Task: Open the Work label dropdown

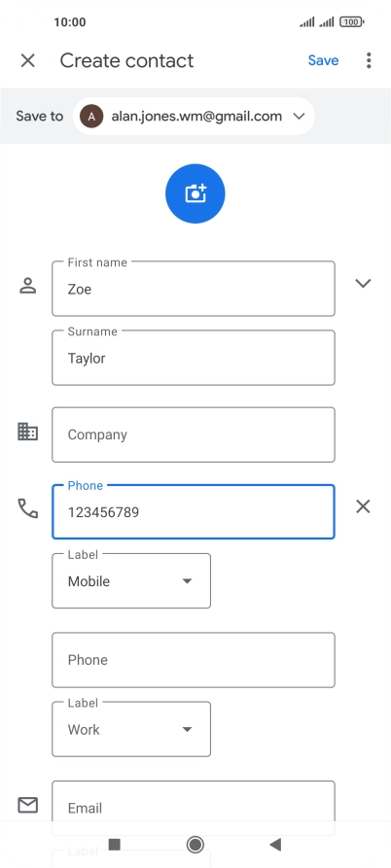Action: click(131, 729)
